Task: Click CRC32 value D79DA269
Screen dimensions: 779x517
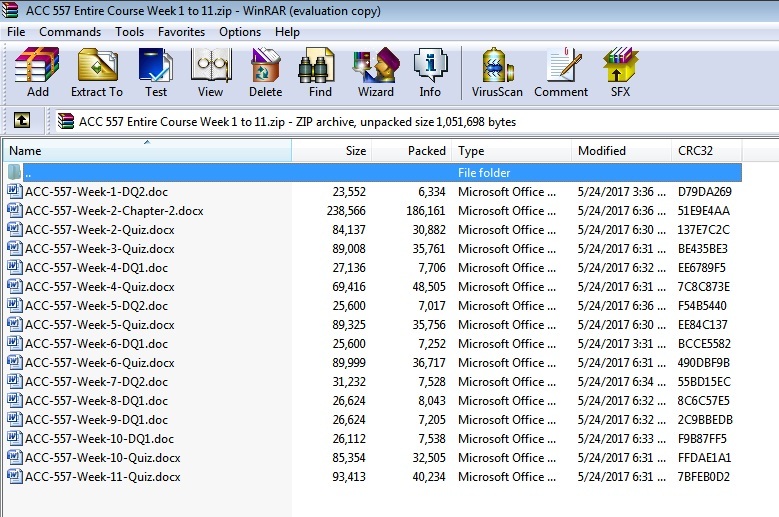Action: 704,192
